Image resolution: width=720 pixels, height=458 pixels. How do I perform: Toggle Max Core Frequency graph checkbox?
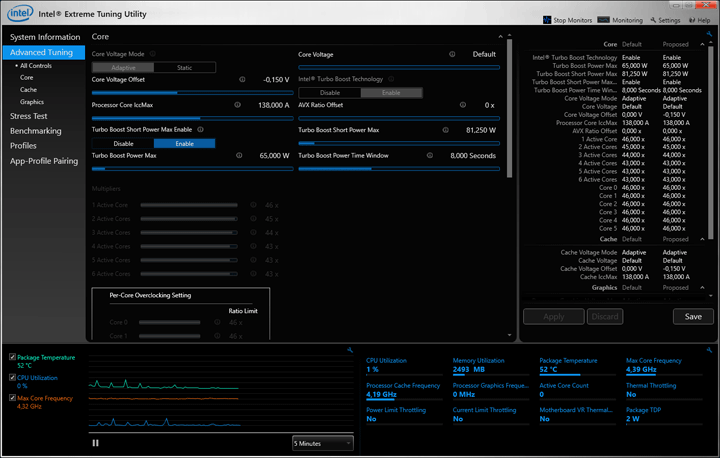[11, 399]
